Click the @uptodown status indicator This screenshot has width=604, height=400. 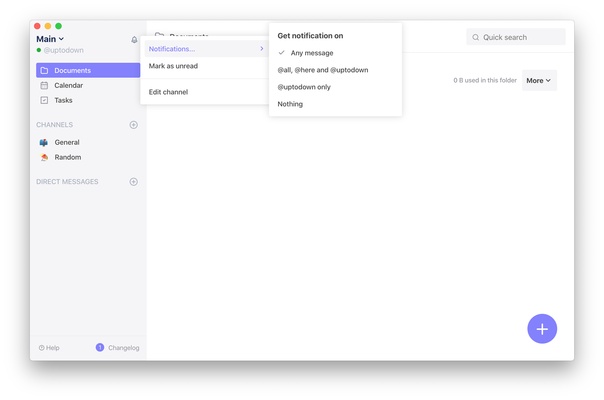[x=39, y=50]
